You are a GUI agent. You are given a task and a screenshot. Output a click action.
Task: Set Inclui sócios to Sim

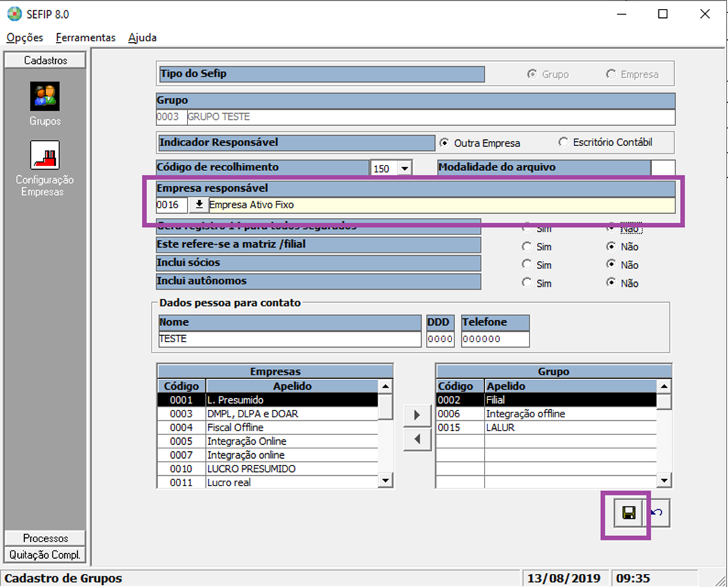(527, 264)
